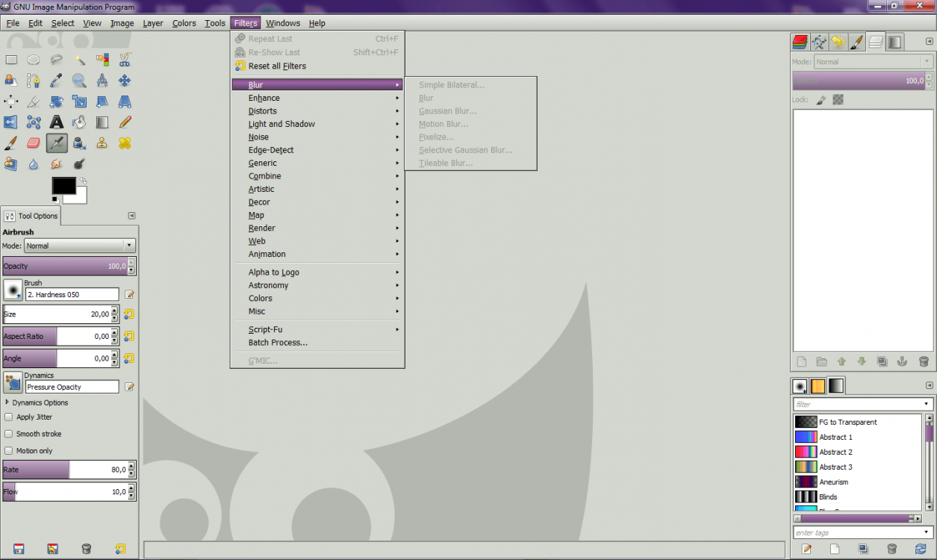Open the Layers Mode Normal dropdown
The width and height of the screenshot is (937, 560).
873,62
